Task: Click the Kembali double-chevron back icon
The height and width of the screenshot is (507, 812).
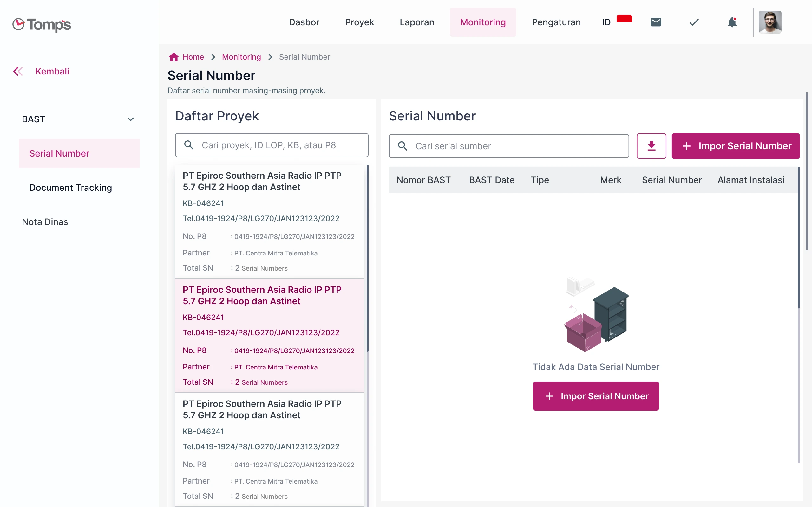Action: [x=18, y=71]
